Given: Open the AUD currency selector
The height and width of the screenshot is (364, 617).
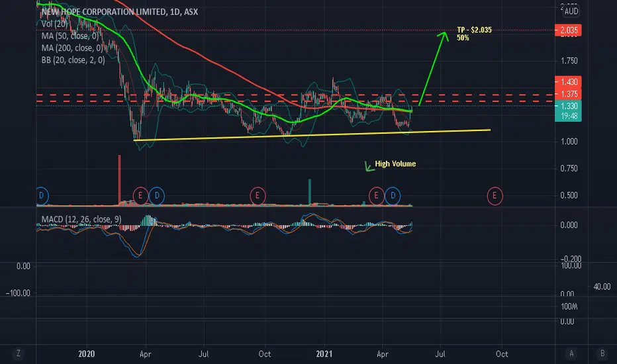Looking at the screenshot, I should pos(571,11).
